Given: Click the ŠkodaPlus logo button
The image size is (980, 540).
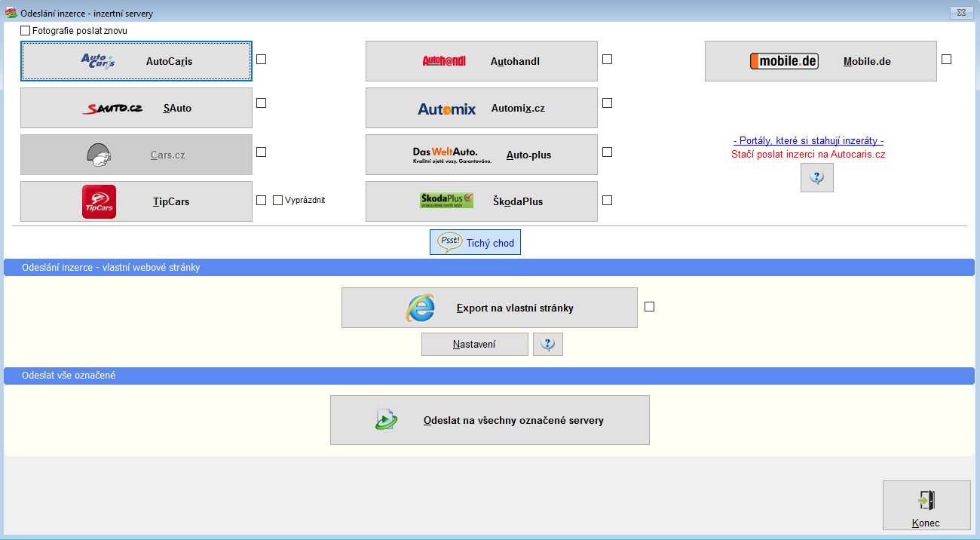Looking at the screenshot, I should tap(481, 201).
